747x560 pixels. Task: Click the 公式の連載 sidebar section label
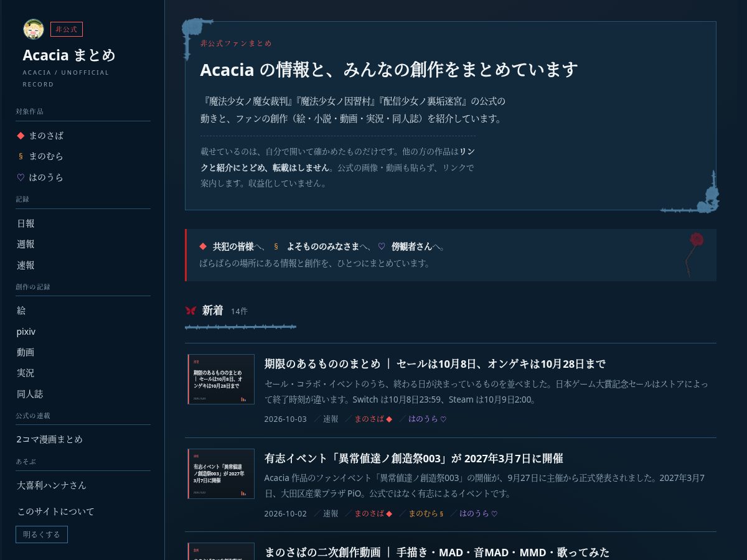click(x=33, y=416)
